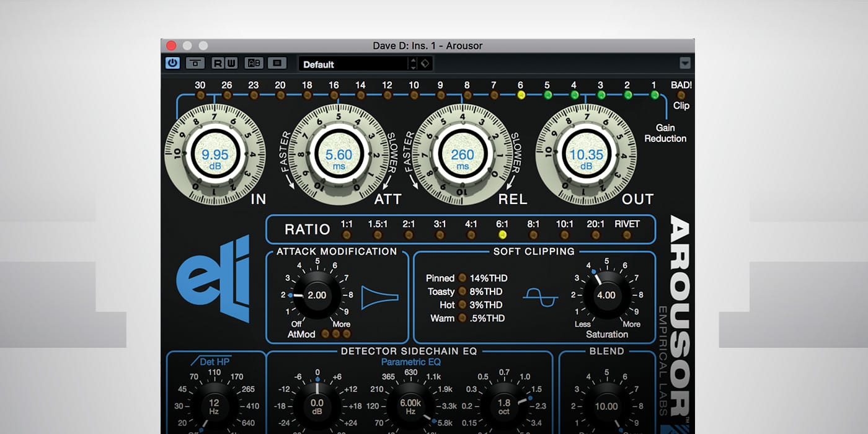Click the yellow 6 gain reduction LED
The image size is (868, 434).
[x=521, y=95]
